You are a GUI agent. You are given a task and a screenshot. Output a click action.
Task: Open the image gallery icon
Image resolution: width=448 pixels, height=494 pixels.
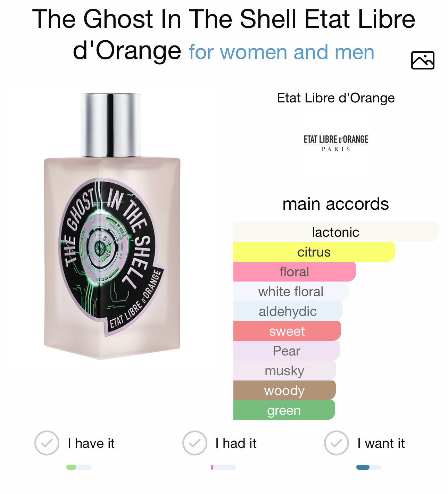click(x=423, y=60)
